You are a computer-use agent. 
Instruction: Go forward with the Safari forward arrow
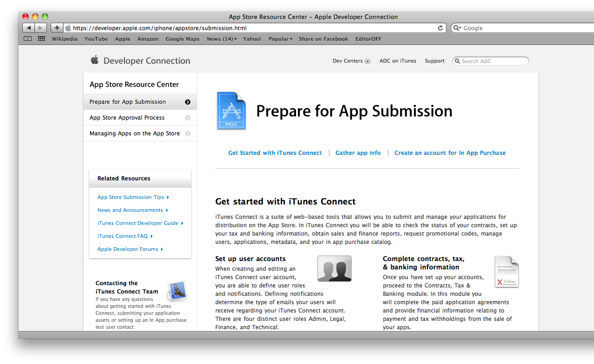click(x=41, y=28)
